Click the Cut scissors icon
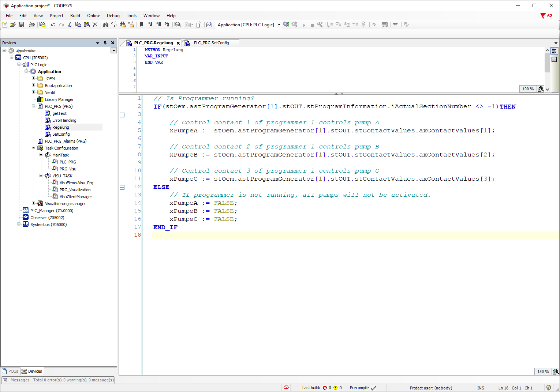 [x=70, y=24]
